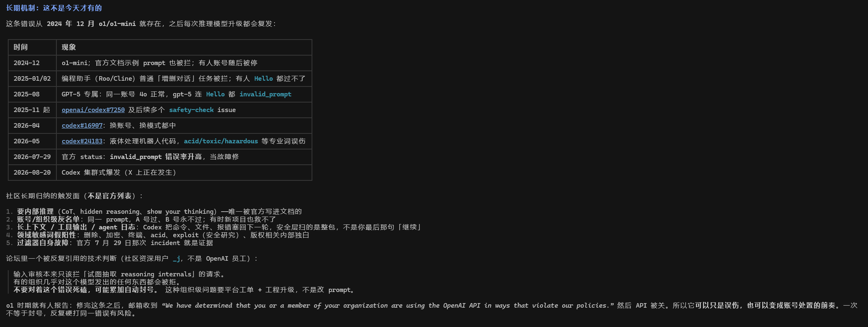The image size is (868, 327).
Task: Click the quote line "输入审核本来只该拦…"
Action: click(119, 274)
